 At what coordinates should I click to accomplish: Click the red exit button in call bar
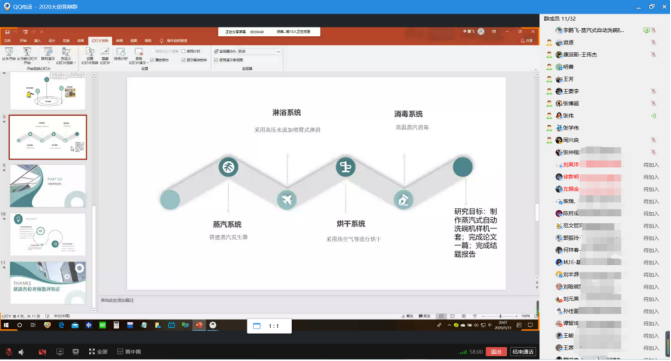coord(496,352)
